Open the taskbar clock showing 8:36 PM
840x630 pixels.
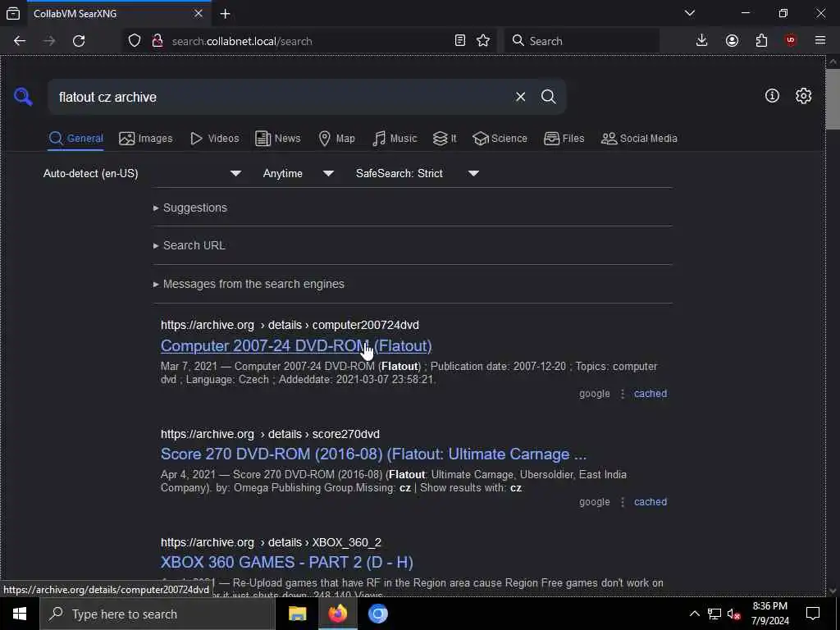pos(769,614)
